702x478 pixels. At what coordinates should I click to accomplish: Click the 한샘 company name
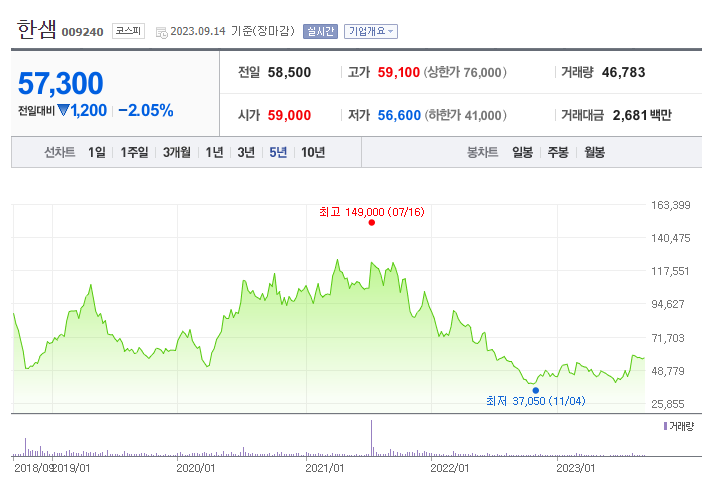coord(36,30)
